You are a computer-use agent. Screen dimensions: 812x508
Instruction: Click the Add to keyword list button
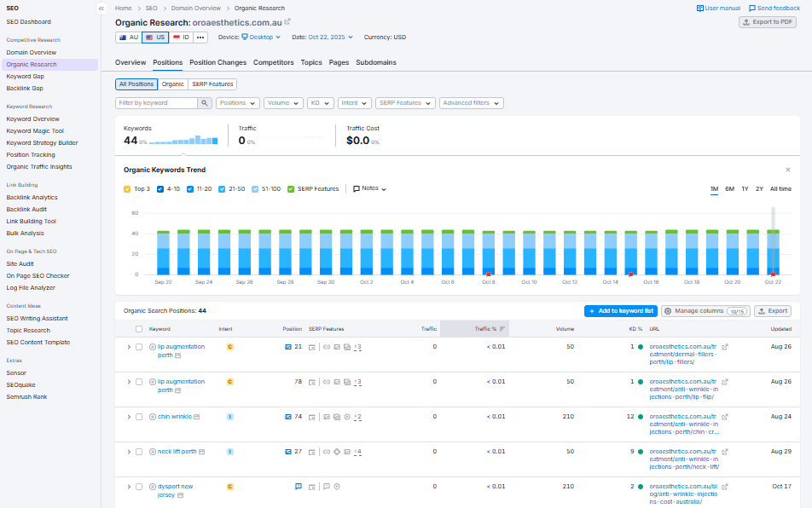click(x=620, y=310)
